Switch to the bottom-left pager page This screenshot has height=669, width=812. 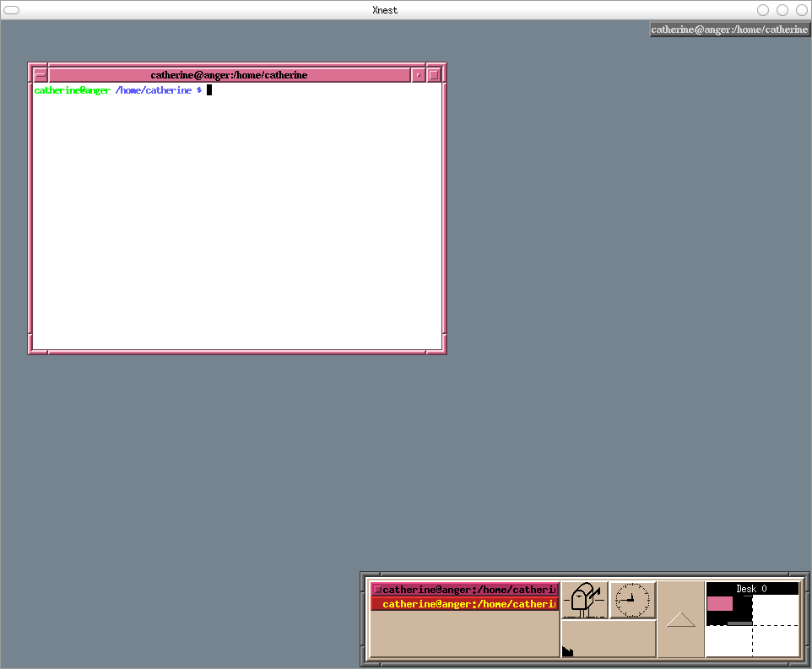728,641
